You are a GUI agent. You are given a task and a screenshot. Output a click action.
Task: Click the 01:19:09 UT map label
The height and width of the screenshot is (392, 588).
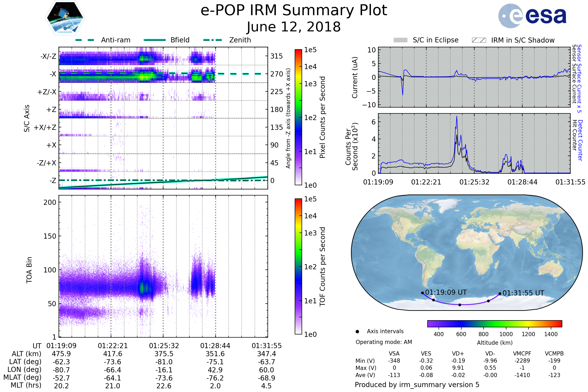pyautogui.click(x=446, y=292)
